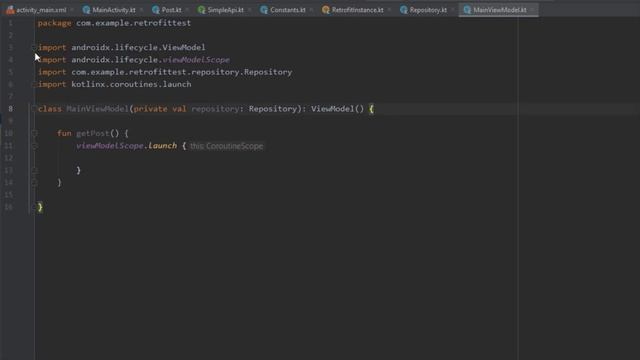
Task: Close the MainActivity.kt tab
Action: [142, 10]
